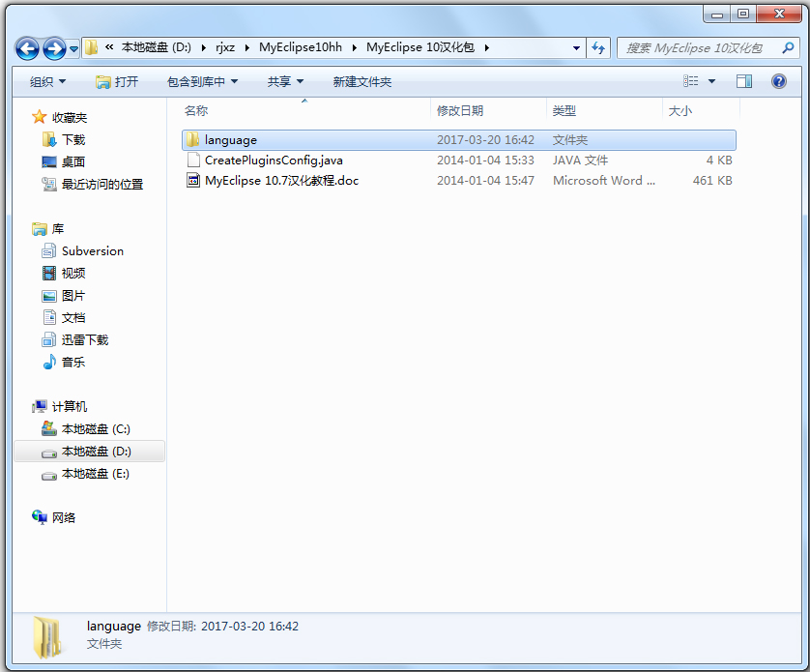The width and height of the screenshot is (810, 672).
Task: Toggle the preview pane
Action: click(744, 81)
